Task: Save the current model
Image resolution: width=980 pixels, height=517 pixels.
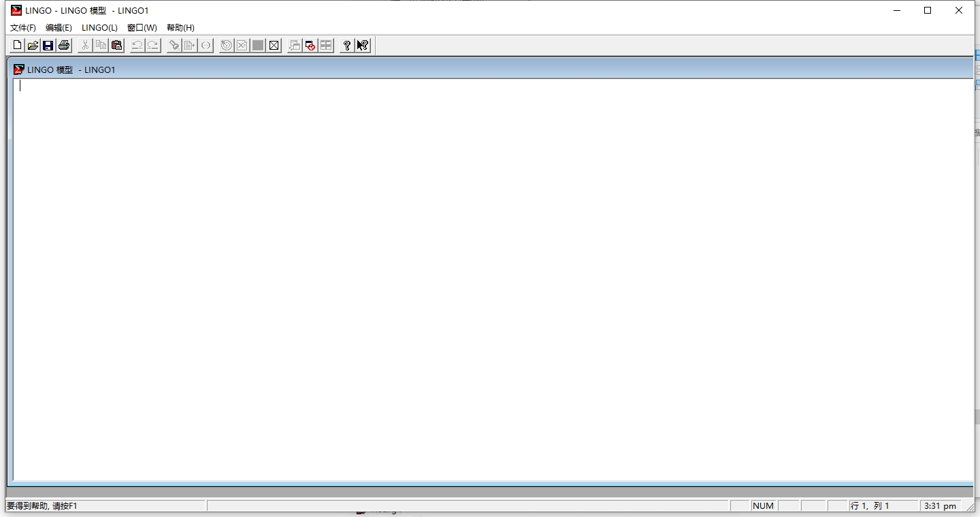Action: tap(48, 46)
